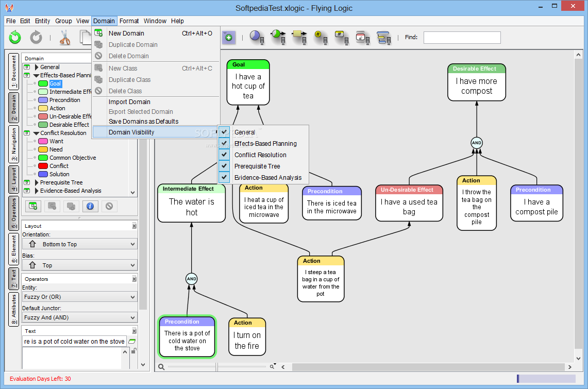Click the green Undo arrow in the toolbar
The image size is (588, 389).
[15, 37]
